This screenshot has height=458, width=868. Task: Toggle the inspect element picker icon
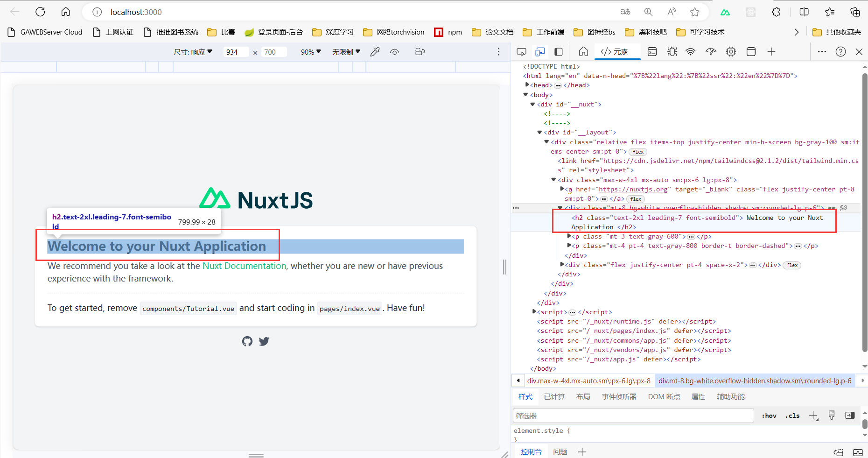pyautogui.click(x=522, y=52)
